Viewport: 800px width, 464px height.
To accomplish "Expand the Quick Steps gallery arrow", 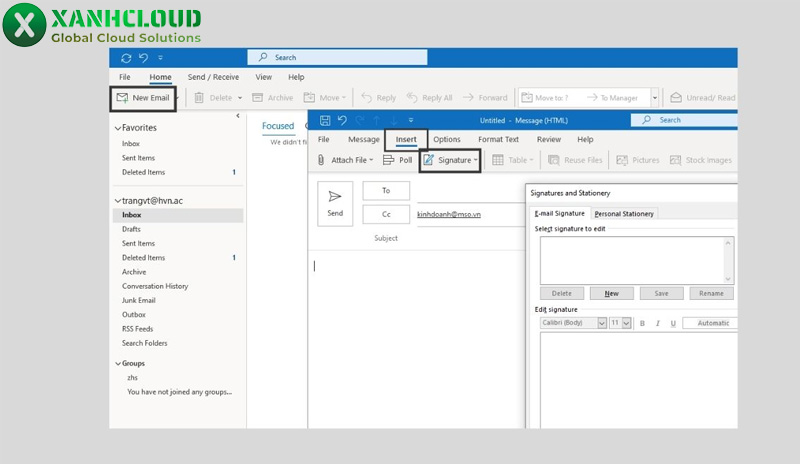I will tap(655, 97).
